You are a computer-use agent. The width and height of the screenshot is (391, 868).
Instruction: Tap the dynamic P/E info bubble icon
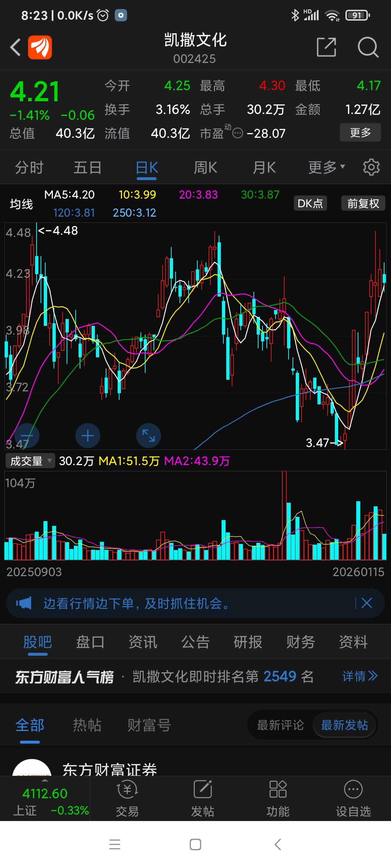tap(237, 133)
